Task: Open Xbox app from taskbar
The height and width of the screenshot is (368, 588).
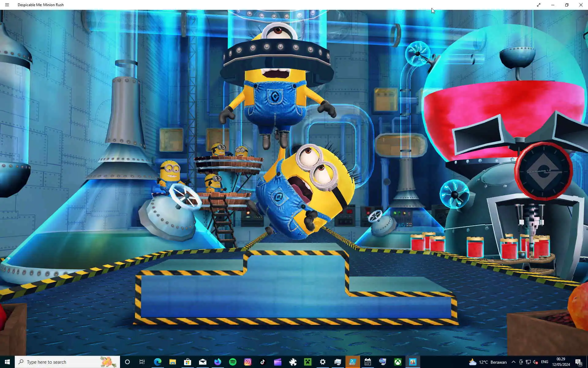Action: (x=398, y=362)
